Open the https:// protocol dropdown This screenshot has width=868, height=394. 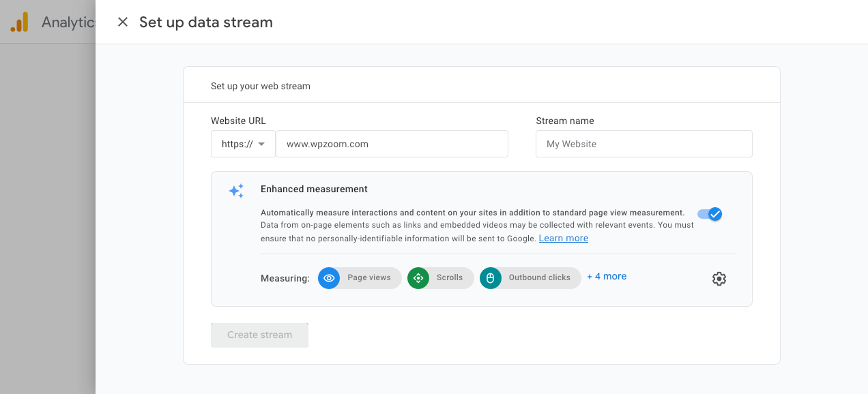(x=243, y=144)
